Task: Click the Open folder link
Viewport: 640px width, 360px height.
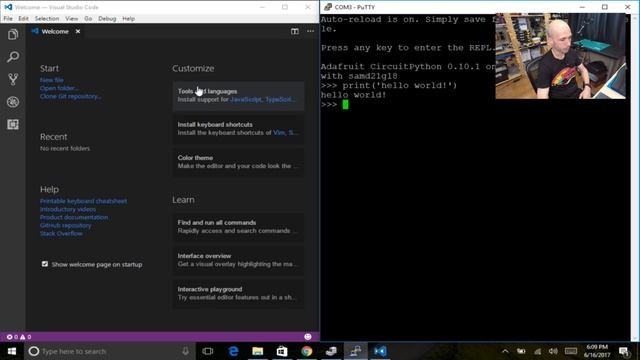Action: pos(60,89)
